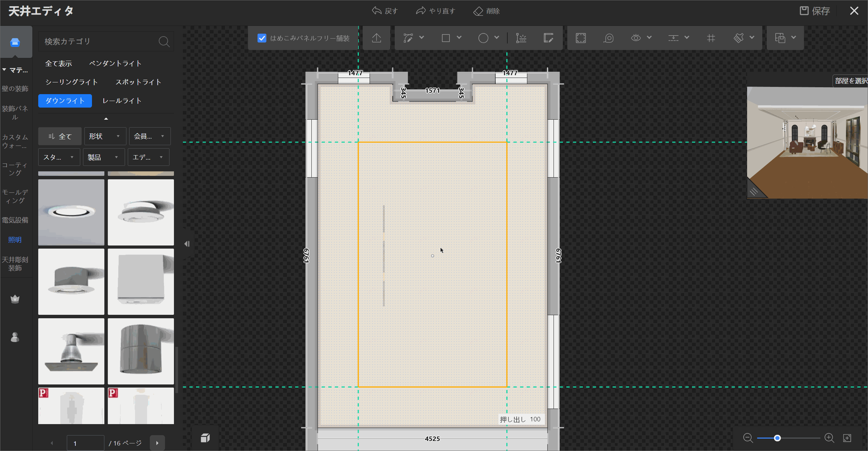Click the 検索カテゴリ search field
The height and width of the screenshot is (451, 868).
(x=106, y=41)
